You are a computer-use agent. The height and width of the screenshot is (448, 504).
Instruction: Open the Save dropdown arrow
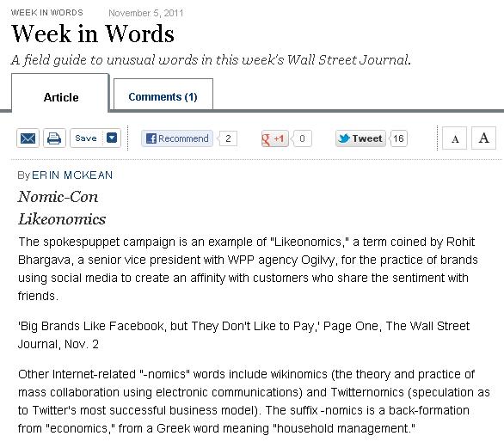point(112,138)
